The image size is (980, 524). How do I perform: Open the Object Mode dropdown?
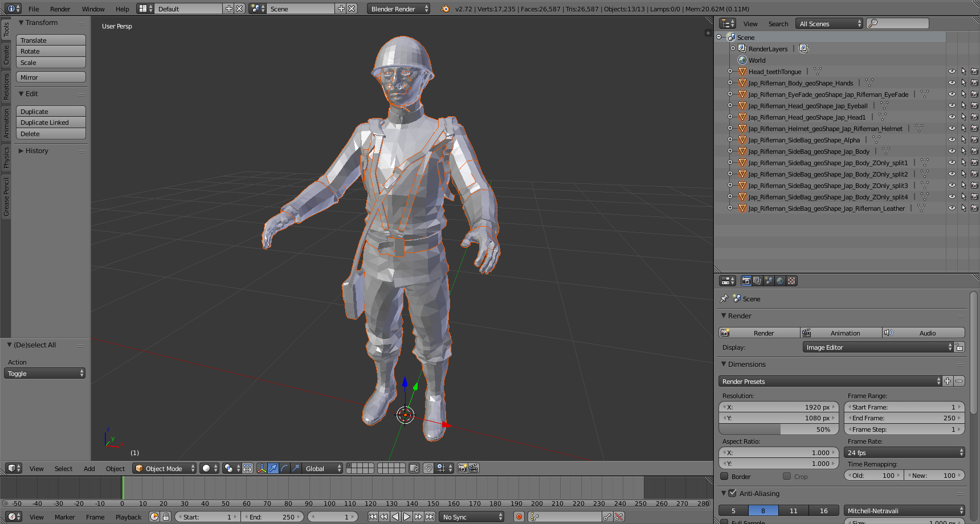click(x=165, y=468)
